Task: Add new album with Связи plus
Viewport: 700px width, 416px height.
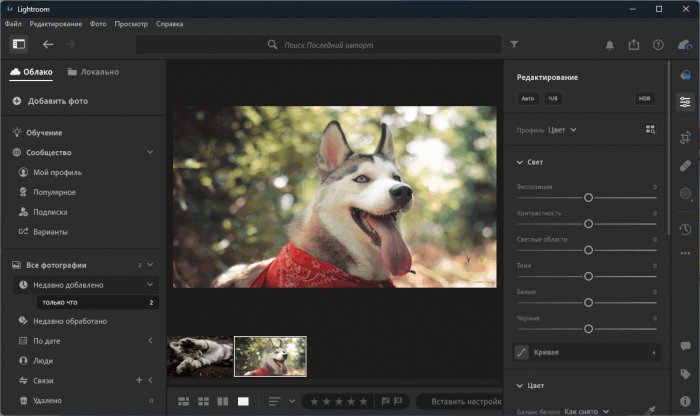Action: click(x=139, y=380)
